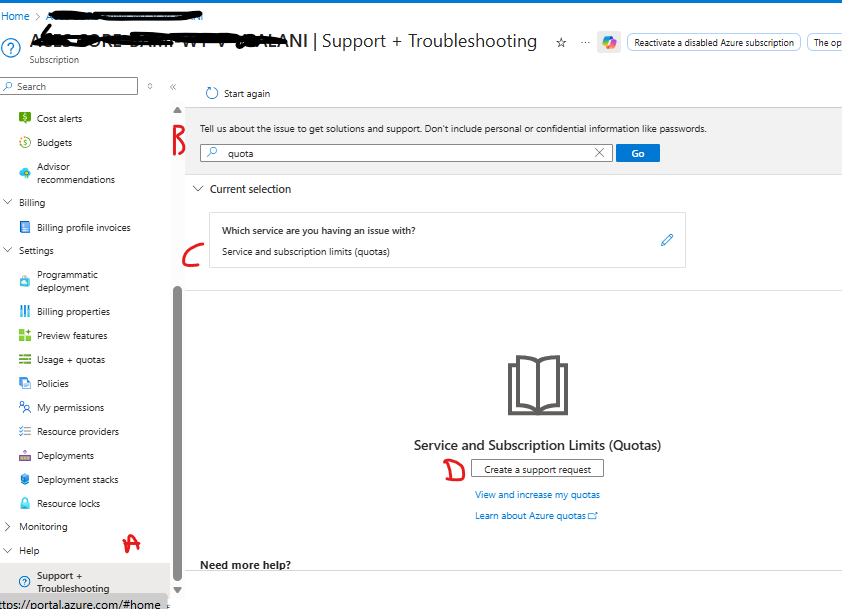This screenshot has width=842, height=609.
Task: Click the Policies icon
Action: (25, 383)
